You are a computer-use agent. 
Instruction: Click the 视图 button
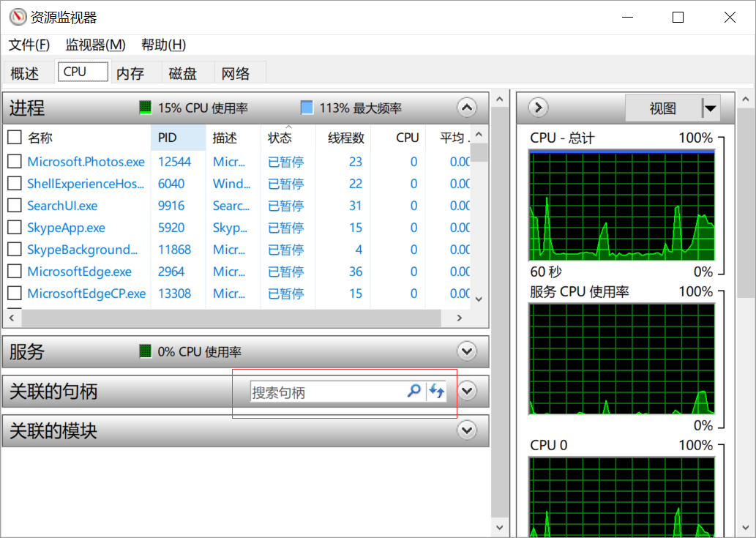pyautogui.click(x=663, y=108)
